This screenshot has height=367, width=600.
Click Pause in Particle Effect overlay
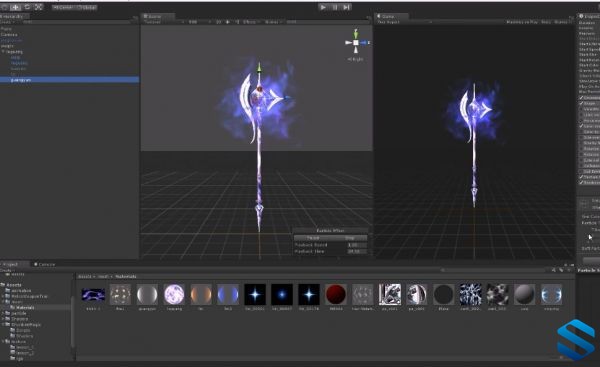click(x=313, y=238)
